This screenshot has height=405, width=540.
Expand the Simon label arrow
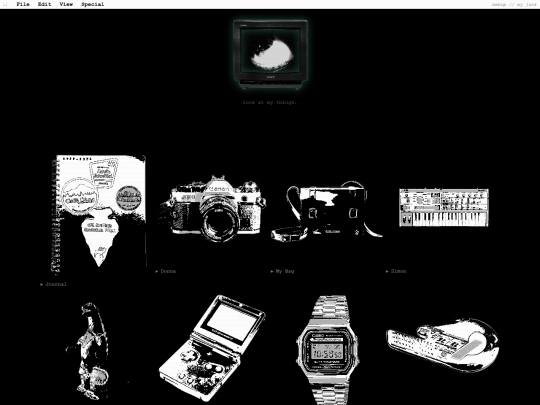point(387,271)
